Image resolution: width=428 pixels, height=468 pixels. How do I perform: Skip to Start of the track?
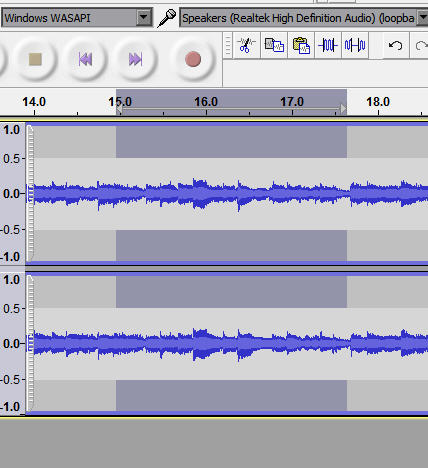tap(85, 59)
